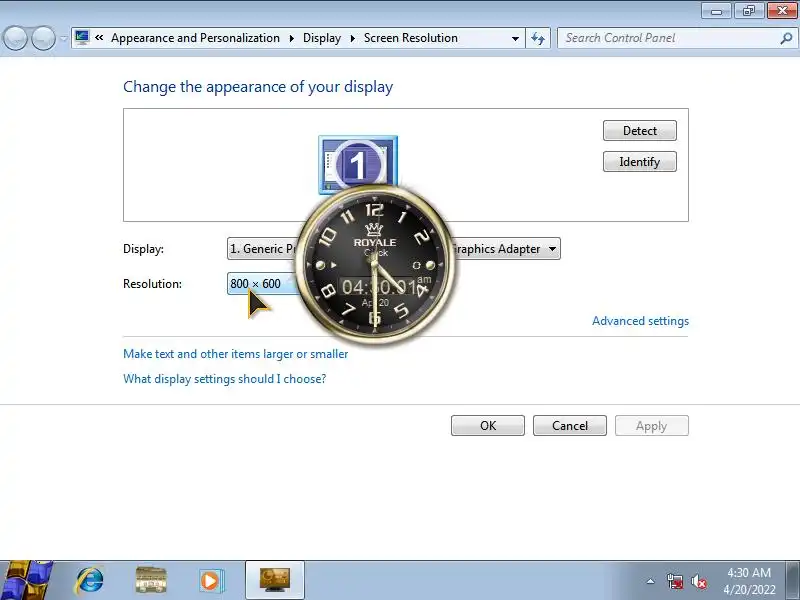Expand arrow after Display breadcrumb
The width and height of the screenshot is (800, 600).
coord(353,38)
